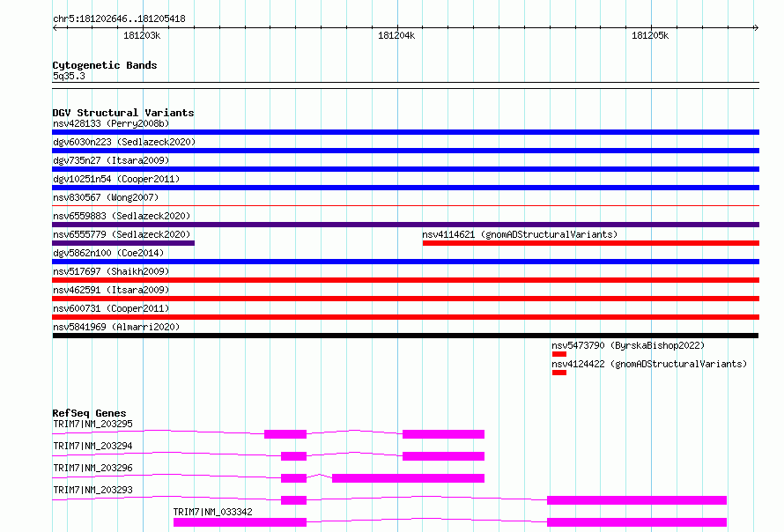
Task: Click right exon of TRIM7 NM_203295
Action: [x=443, y=434]
